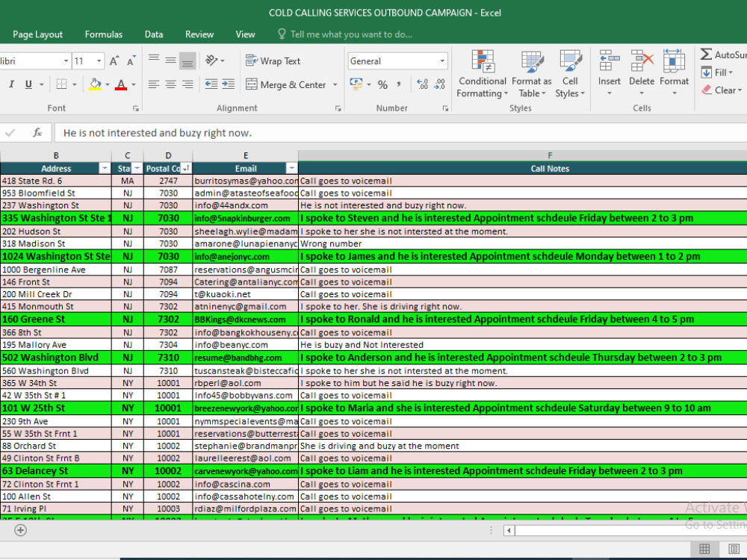The height and width of the screenshot is (560, 747).
Task: Select Top Align icon
Action: coord(153,60)
